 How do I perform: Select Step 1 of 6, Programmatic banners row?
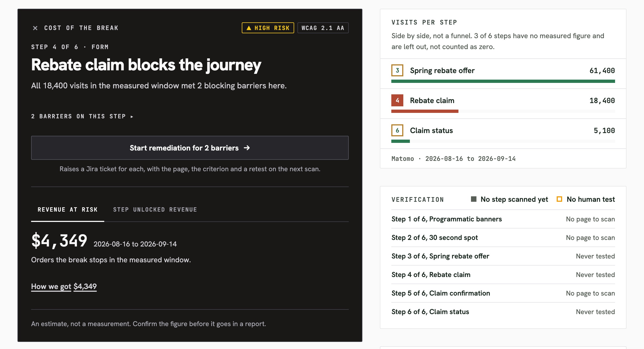coord(503,219)
